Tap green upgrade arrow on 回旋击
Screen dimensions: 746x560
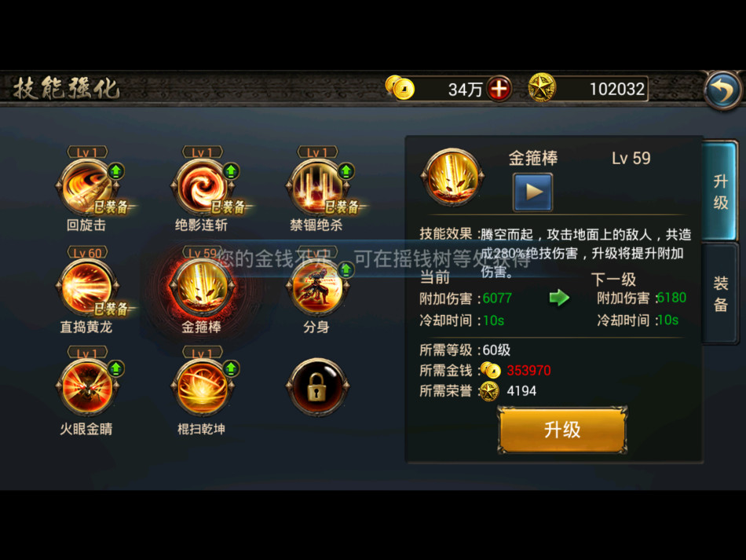(116, 171)
